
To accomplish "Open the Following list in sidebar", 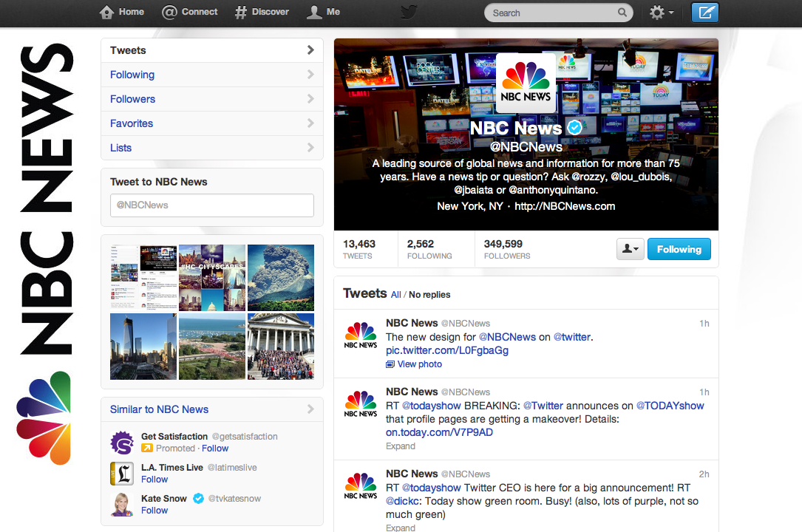I will coord(212,75).
